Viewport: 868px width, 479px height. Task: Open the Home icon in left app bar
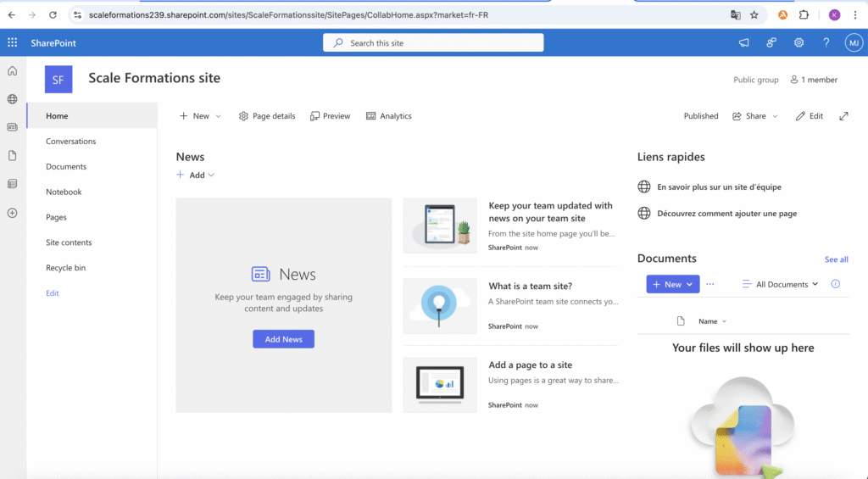tap(12, 71)
